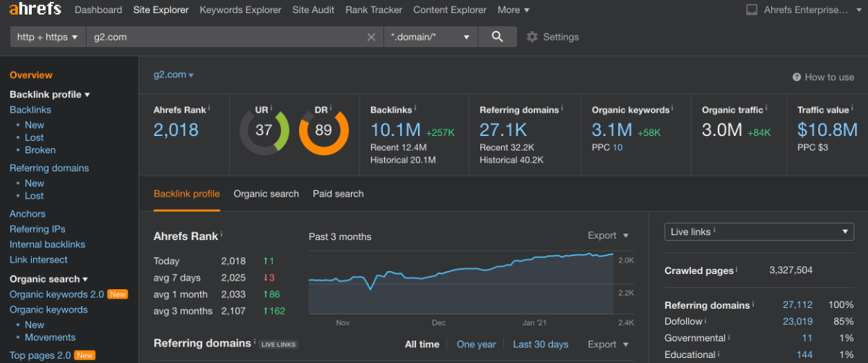Click info icon next to Crawled pages
This screenshot has width=868, height=363.
pos(737,270)
